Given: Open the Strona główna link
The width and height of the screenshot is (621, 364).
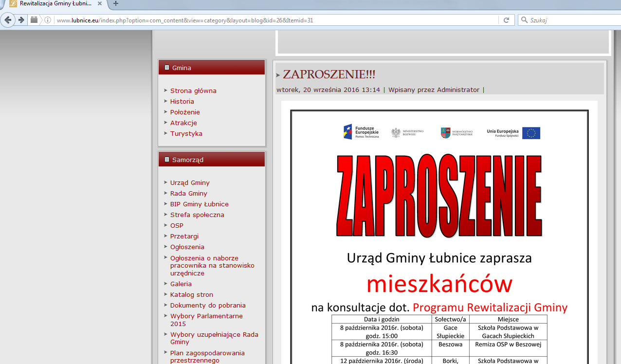Looking at the screenshot, I should [x=193, y=91].
